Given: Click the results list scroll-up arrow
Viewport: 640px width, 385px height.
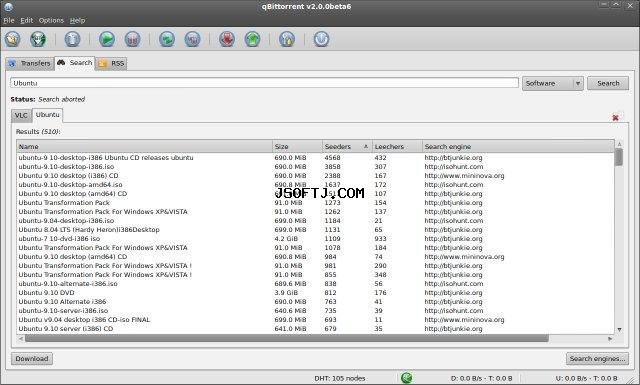Looking at the screenshot, I should coord(619,144).
